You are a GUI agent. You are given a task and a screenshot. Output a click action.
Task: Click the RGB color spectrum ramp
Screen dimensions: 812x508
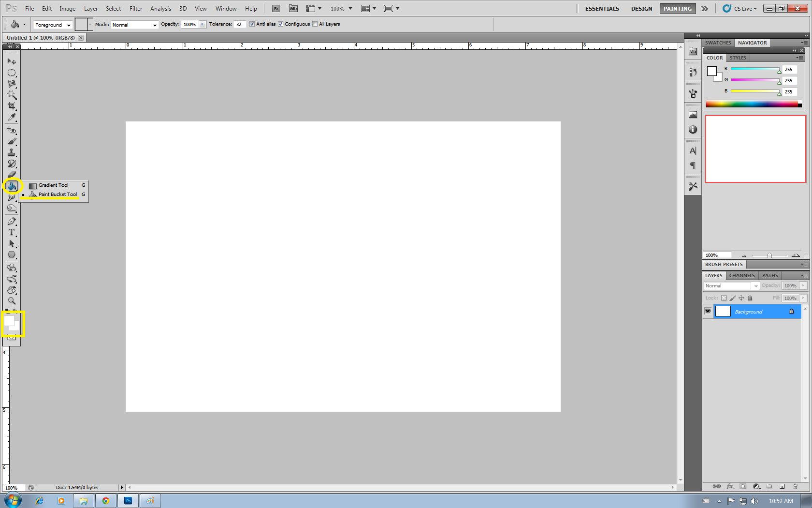coord(752,104)
